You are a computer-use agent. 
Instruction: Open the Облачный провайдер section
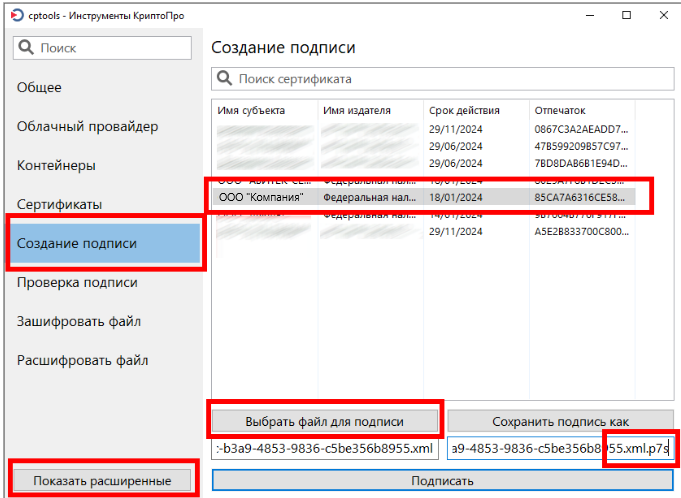(87, 127)
